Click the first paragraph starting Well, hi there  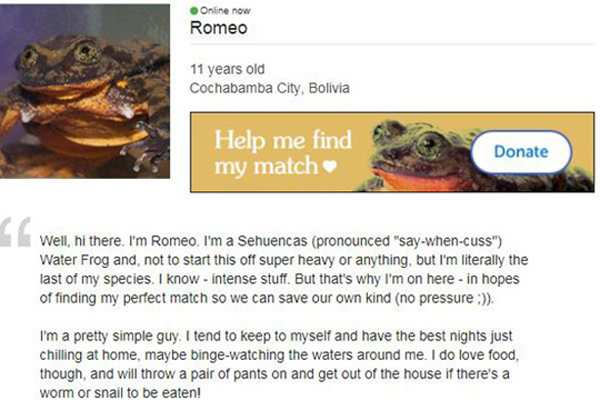tap(284, 269)
